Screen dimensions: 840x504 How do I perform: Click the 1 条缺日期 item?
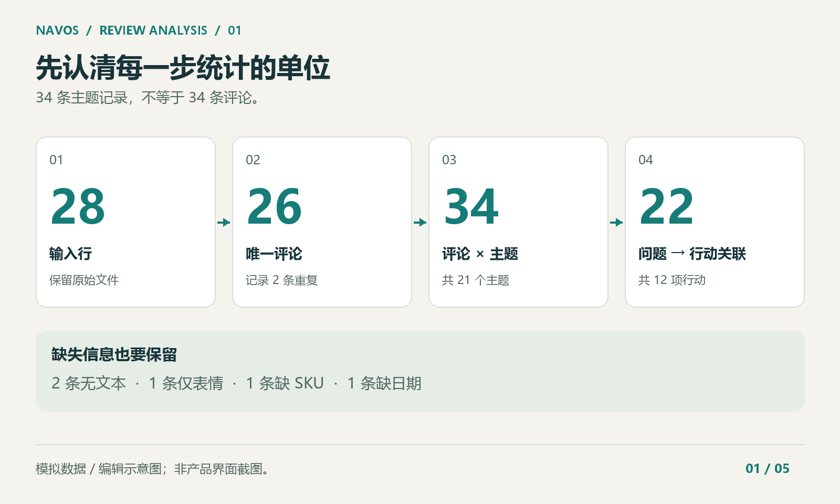click(384, 383)
